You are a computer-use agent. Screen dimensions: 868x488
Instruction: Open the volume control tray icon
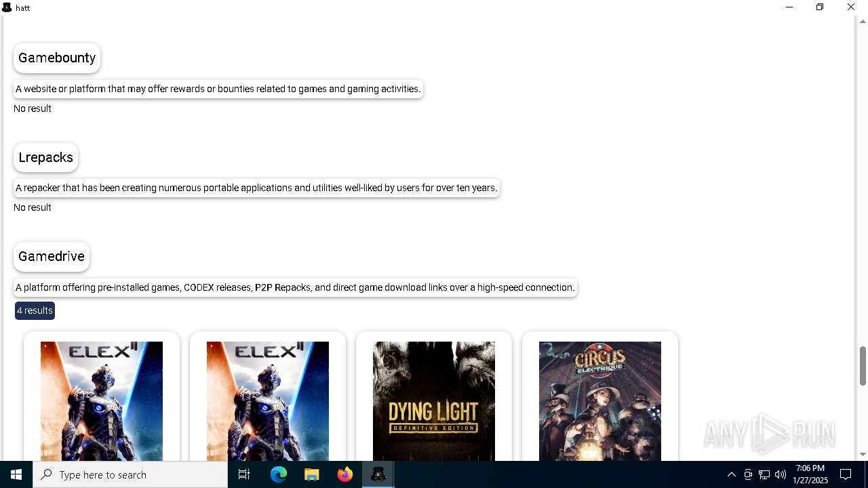click(781, 474)
